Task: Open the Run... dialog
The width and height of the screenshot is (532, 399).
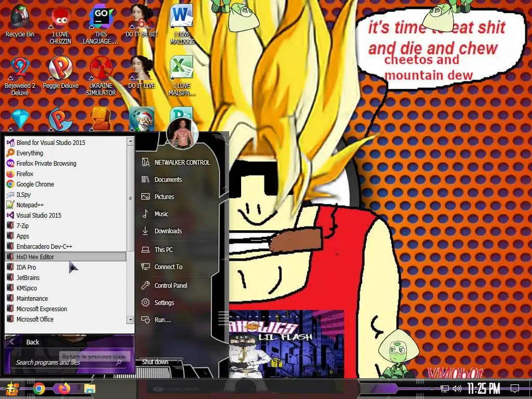Action: [x=177, y=320]
